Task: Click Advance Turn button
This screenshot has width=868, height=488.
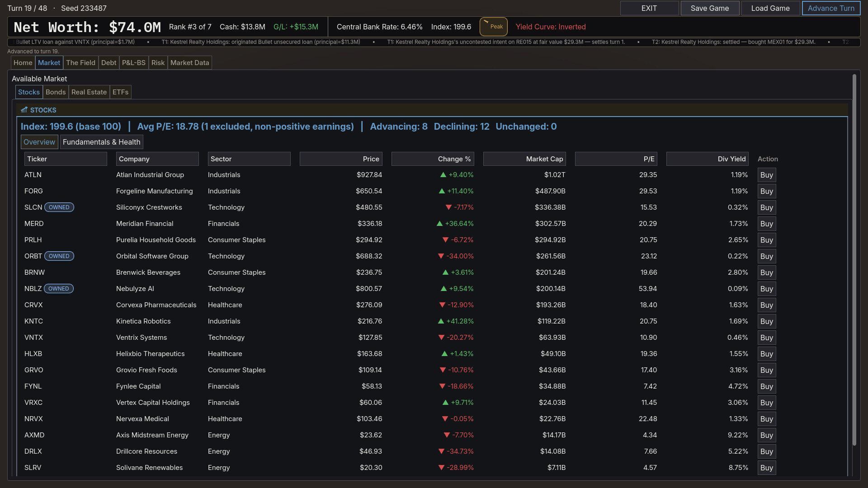Action: (x=831, y=8)
